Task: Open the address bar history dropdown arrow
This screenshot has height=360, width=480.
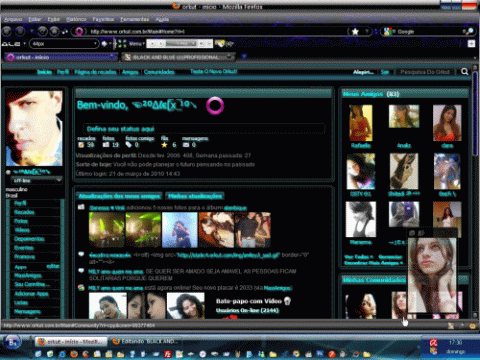Action: [x=367, y=32]
